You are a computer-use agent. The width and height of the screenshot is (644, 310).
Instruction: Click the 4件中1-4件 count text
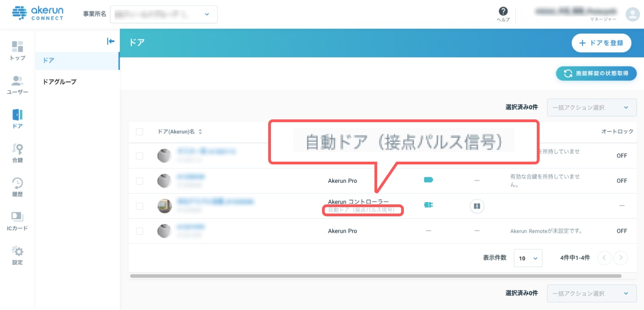point(575,258)
